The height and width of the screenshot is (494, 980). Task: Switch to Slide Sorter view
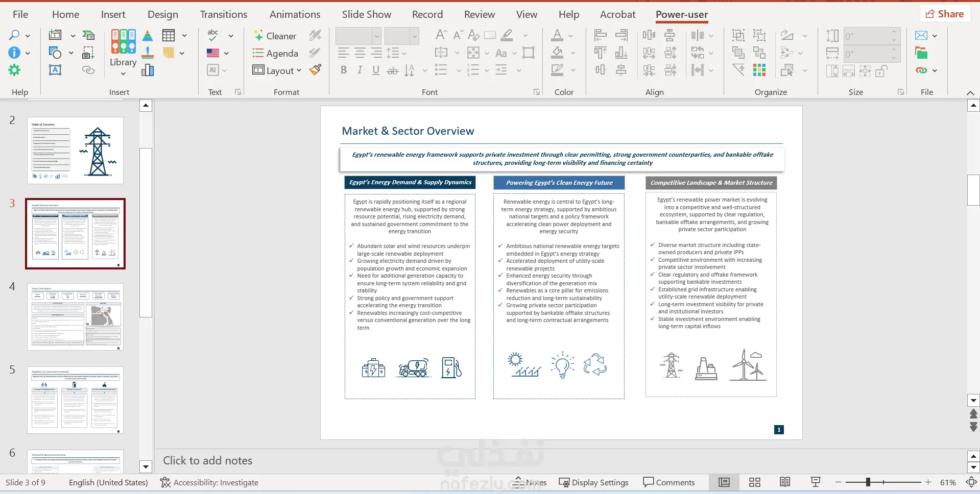point(754,482)
